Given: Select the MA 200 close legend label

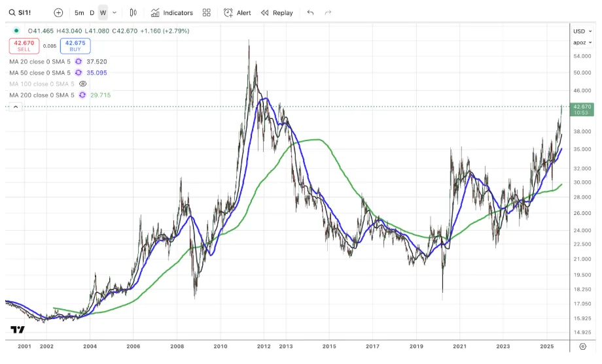Looking at the screenshot, I should pyautogui.click(x=42, y=95).
